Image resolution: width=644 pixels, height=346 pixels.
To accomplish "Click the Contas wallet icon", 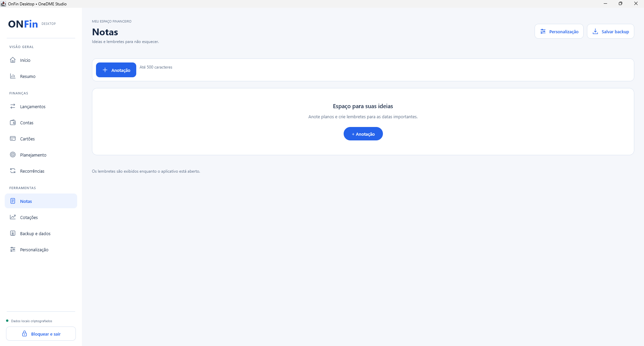I will pyautogui.click(x=13, y=122).
